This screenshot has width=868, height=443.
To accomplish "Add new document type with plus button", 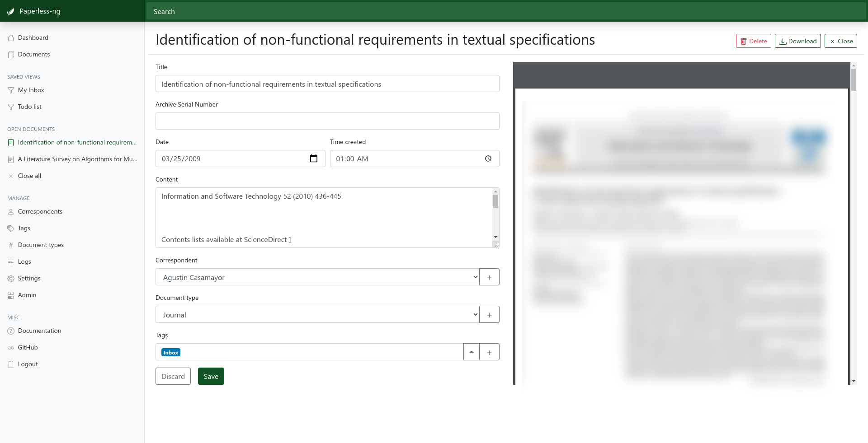I will [489, 315].
